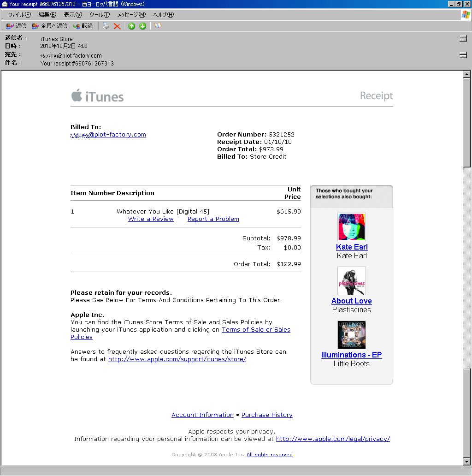The width and height of the screenshot is (472, 476).
Task: Click the Tax value $0.00
Action: point(292,247)
